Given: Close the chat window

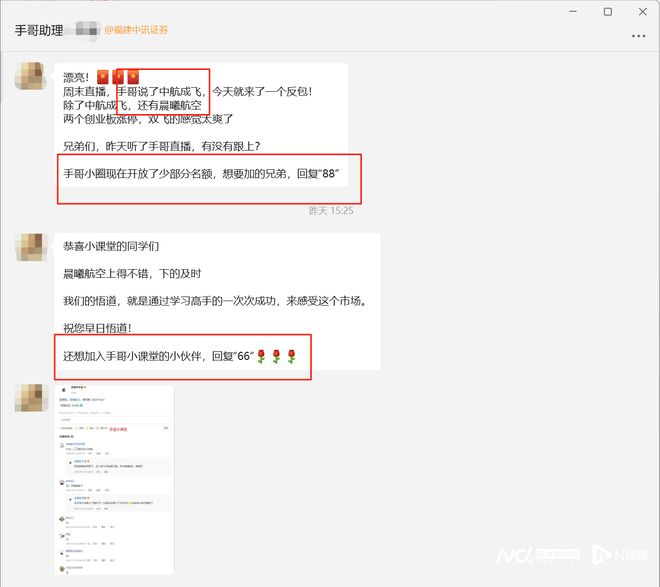Looking at the screenshot, I should (642, 11).
